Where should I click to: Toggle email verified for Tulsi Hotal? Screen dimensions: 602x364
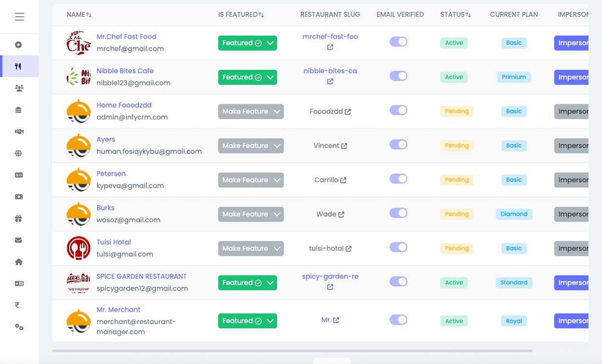[x=398, y=248]
